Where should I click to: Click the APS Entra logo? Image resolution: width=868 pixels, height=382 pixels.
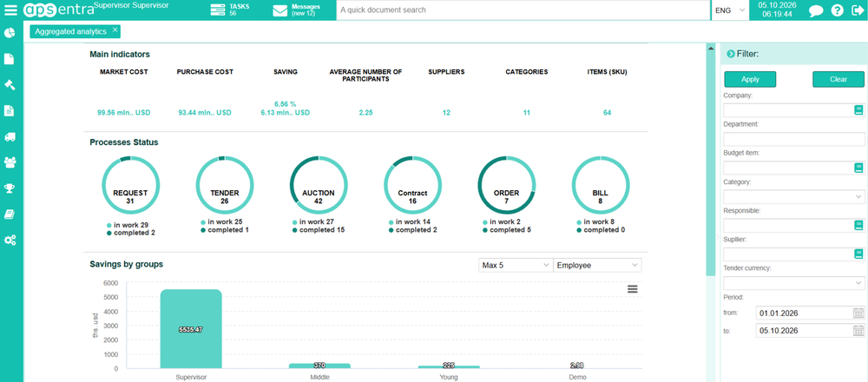tap(59, 10)
